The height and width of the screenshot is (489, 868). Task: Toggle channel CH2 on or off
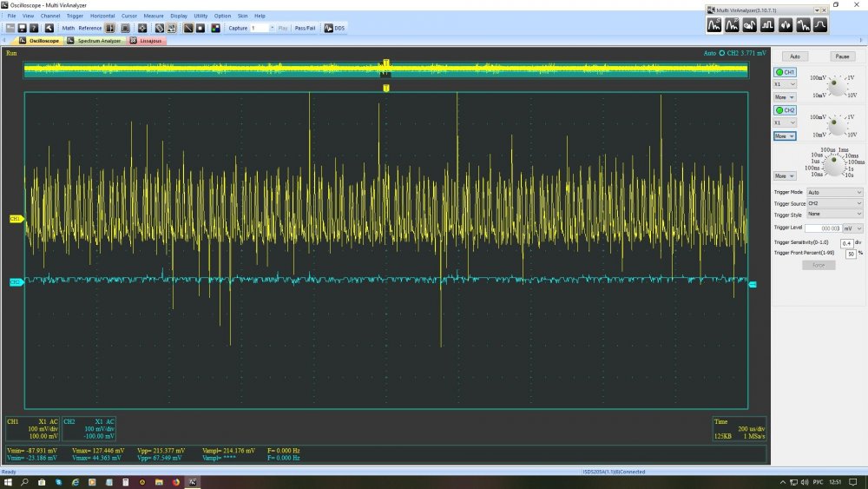[786, 110]
